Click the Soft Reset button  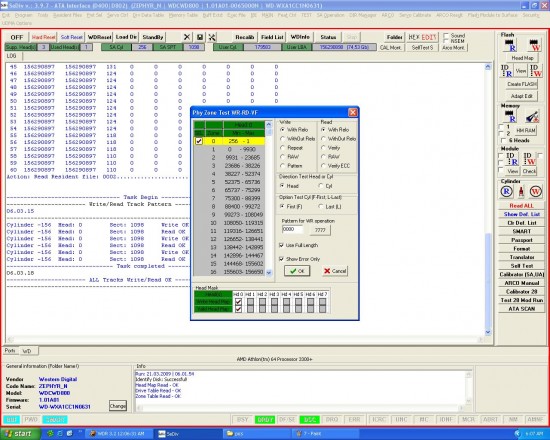click(72, 37)
